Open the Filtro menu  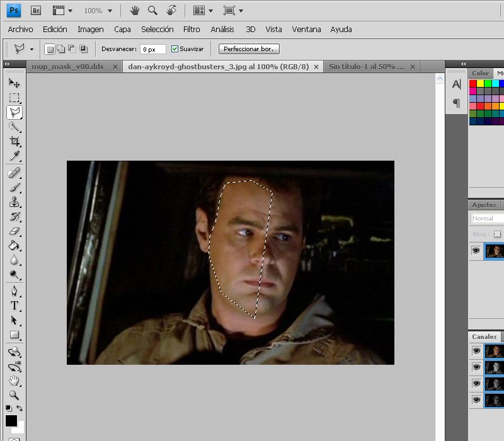[x=192, y=30]
